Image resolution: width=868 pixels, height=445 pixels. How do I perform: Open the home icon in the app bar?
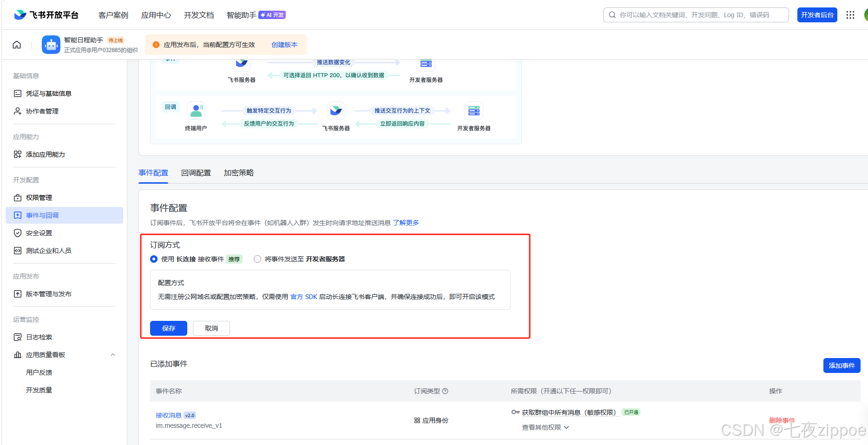click(x=17, y=45)
